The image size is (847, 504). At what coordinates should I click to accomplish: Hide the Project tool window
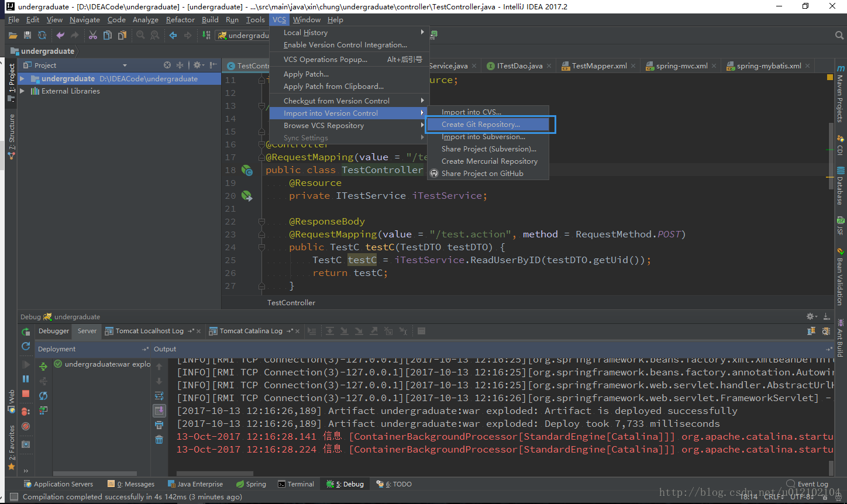click(213, 65)
